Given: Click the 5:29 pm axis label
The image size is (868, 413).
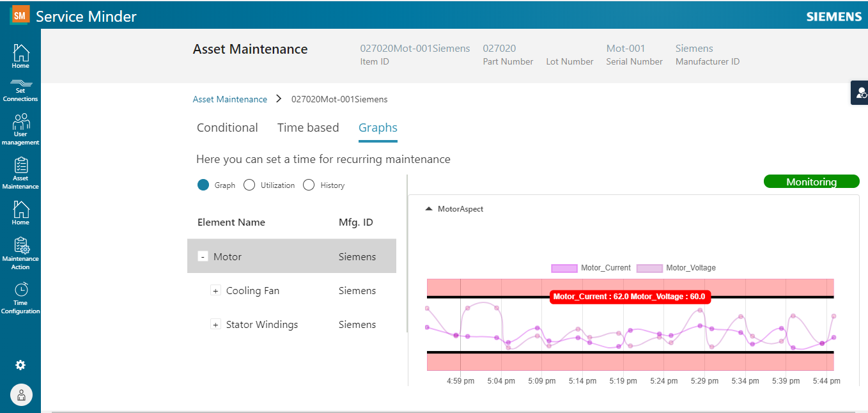Looking at the screenshot, I should tap(705, 381).
